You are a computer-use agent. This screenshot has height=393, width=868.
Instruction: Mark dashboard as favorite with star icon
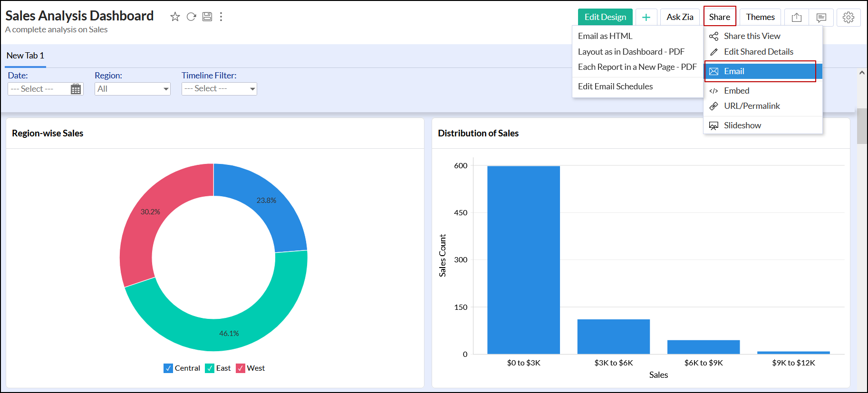[x=175, y=17]
